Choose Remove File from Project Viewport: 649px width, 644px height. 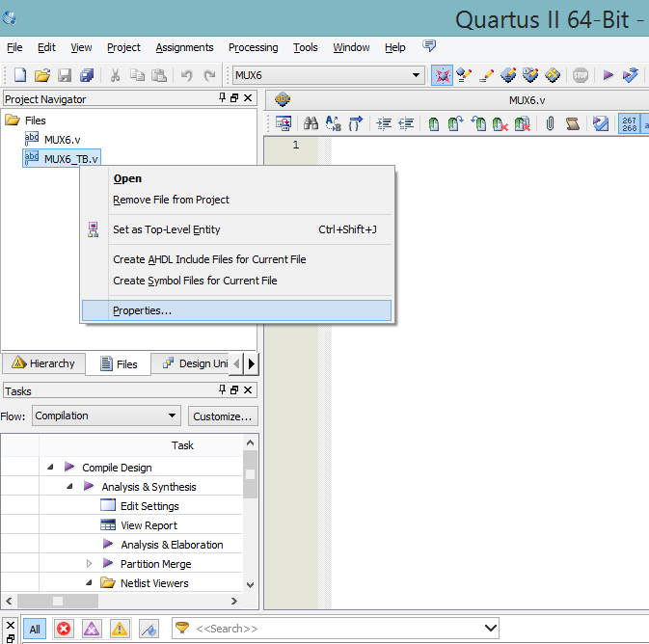click(x=236, y=200)
